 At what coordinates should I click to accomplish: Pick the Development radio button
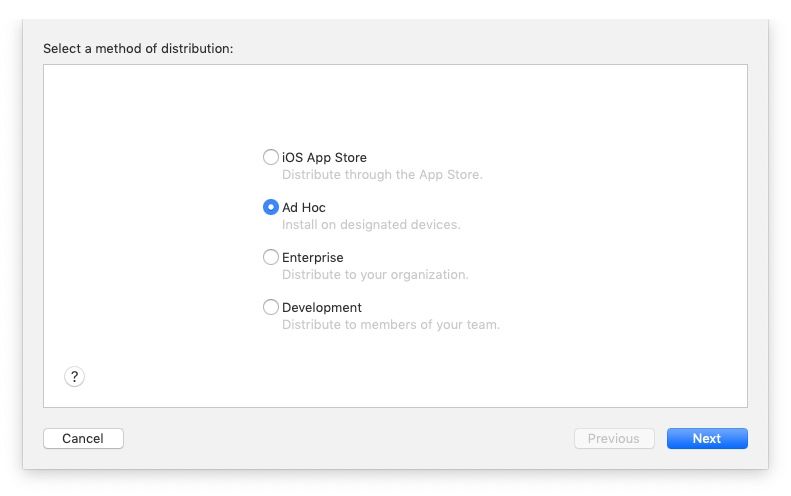(271, 307)
